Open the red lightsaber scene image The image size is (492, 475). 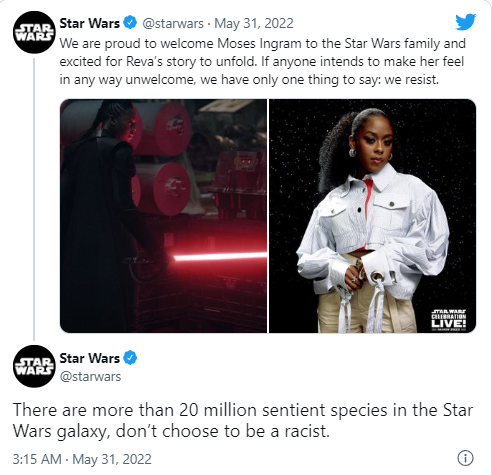pyautogui.click(x=163, y=216)
